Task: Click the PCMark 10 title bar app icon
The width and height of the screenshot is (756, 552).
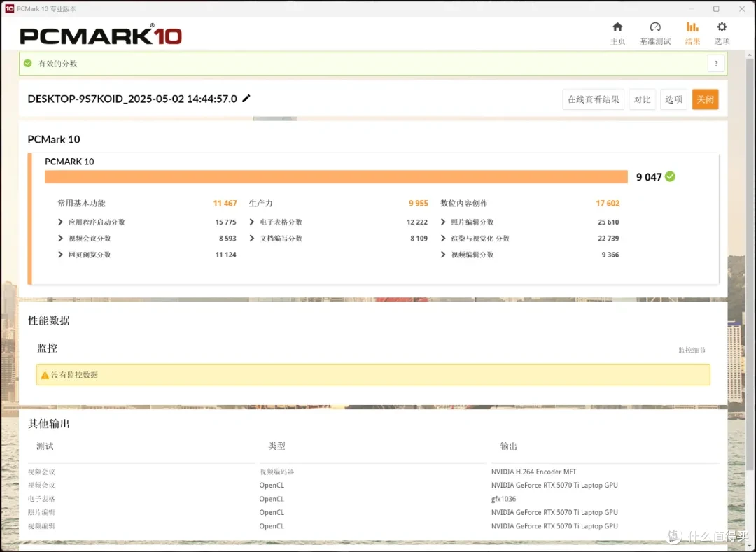Action: [x=10, y=8]
